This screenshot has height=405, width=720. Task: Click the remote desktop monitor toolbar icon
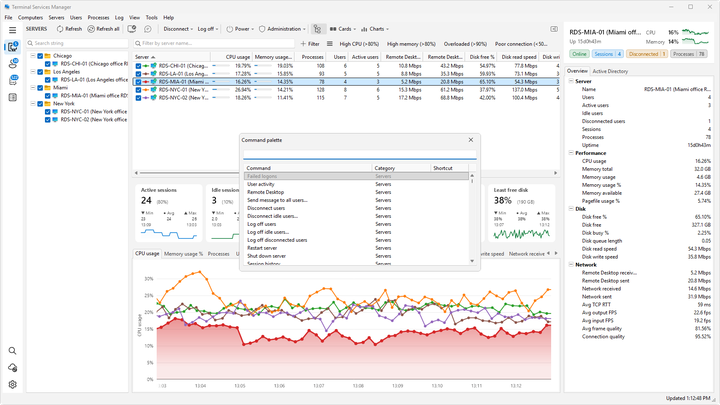132,29
